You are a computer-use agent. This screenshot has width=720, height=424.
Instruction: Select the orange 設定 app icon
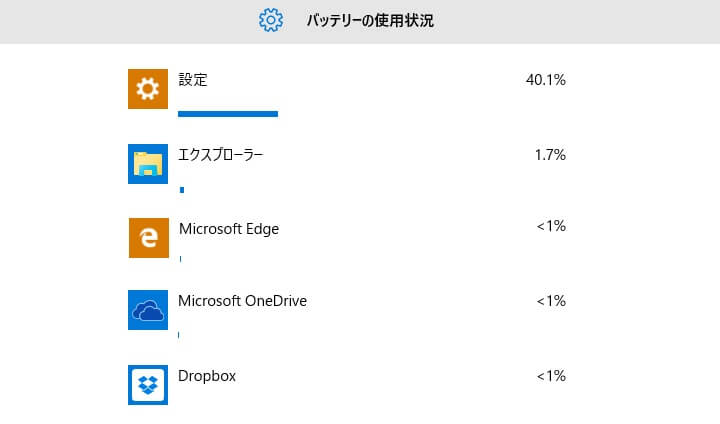148,89
